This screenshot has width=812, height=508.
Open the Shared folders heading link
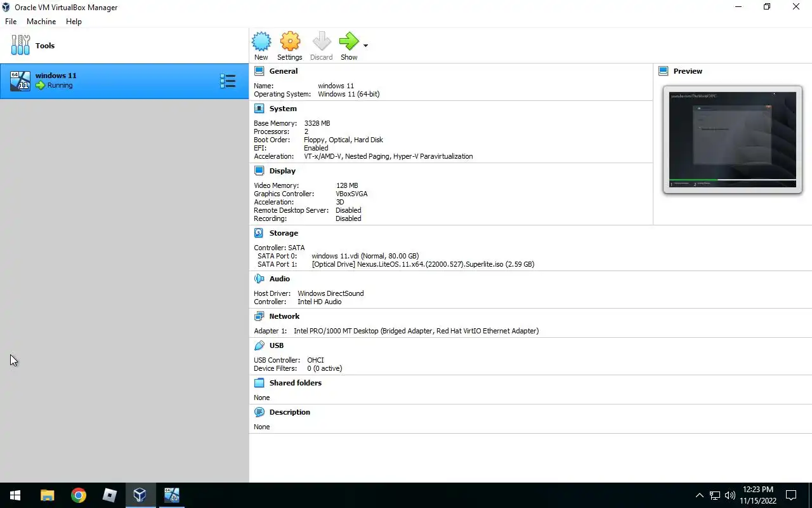tap(296, 383)
